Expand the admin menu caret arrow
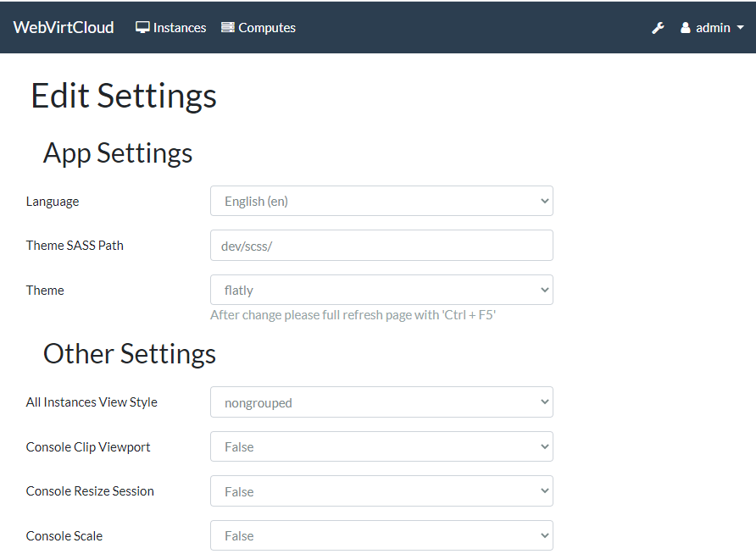Viewport: 756px width, 554px height. [x=740, y=28]
